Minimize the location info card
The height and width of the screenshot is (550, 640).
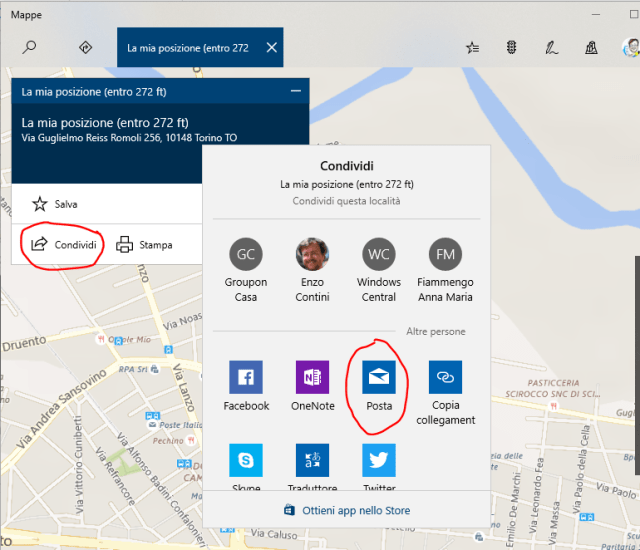[x=296, y=91]
